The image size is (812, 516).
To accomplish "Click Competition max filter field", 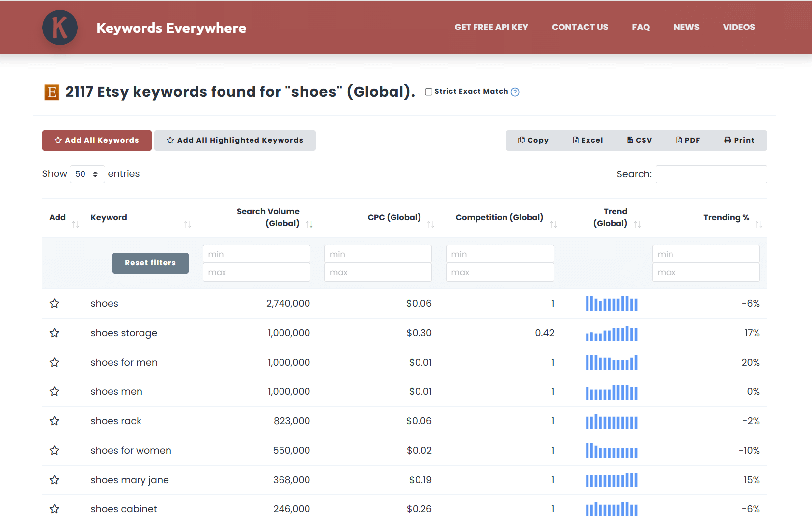I will 500,272.
